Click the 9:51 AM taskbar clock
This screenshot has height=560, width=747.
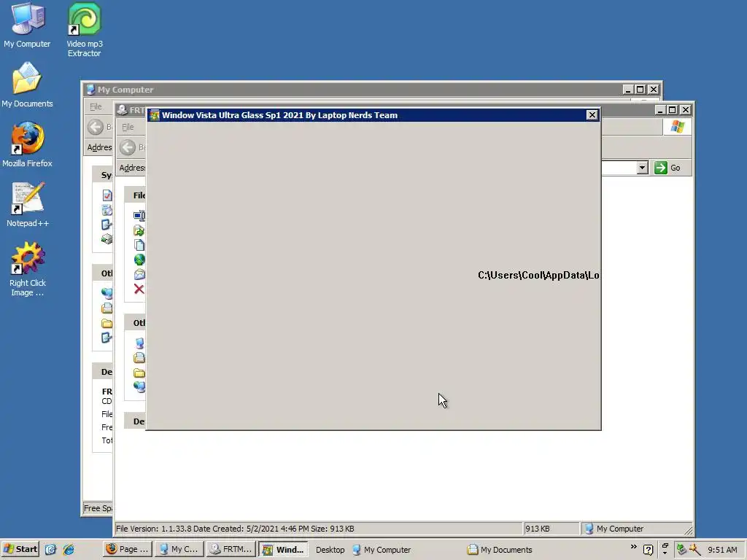[722, 550]
